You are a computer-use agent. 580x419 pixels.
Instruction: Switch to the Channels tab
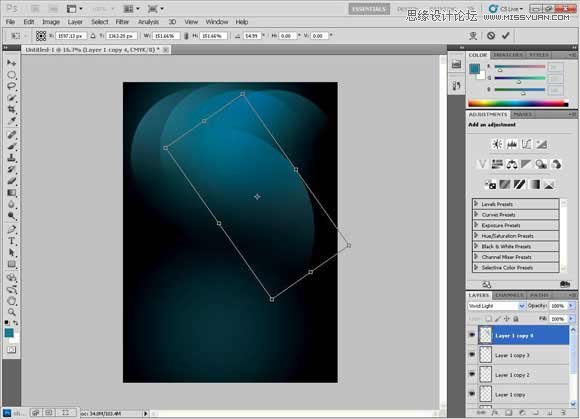coord(509,295)
